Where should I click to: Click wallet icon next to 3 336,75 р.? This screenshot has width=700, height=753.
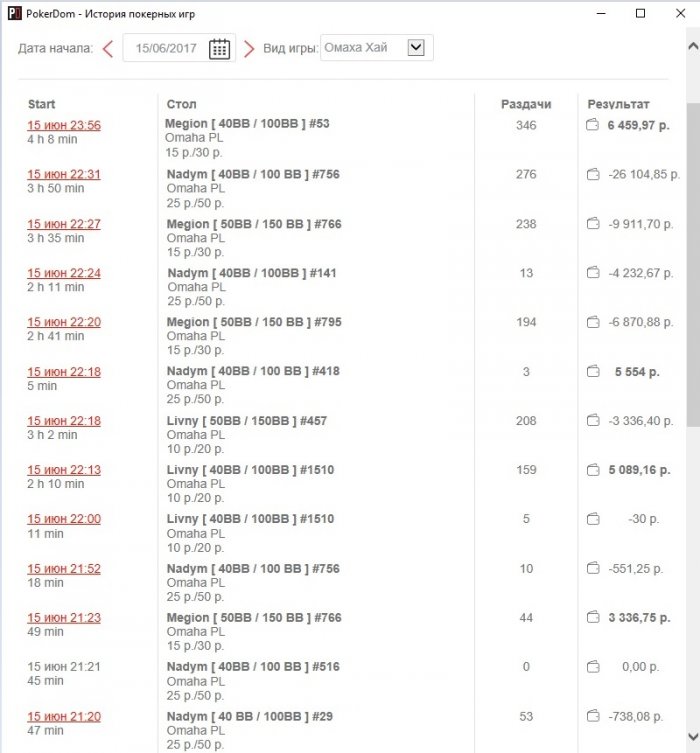[593, 618]
